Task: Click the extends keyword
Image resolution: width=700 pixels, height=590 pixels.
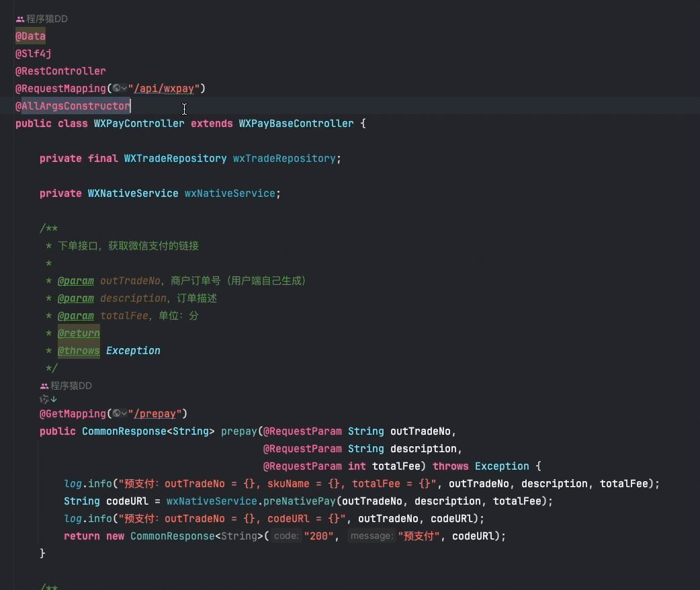Action: click(212, 123)
